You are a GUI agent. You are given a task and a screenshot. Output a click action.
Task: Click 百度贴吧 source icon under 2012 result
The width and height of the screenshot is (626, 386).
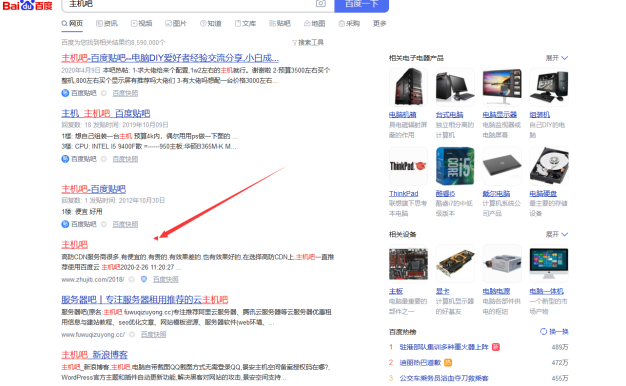(65, 224)
